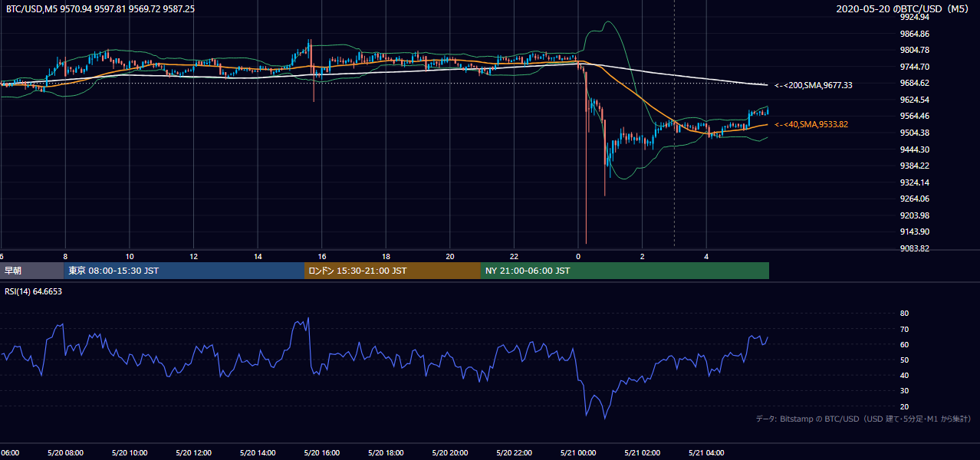Image resolution: width=980 pixels, height=460 pixels.
Task: Click price axis value 9864.86
Action: tap(915, 34)
